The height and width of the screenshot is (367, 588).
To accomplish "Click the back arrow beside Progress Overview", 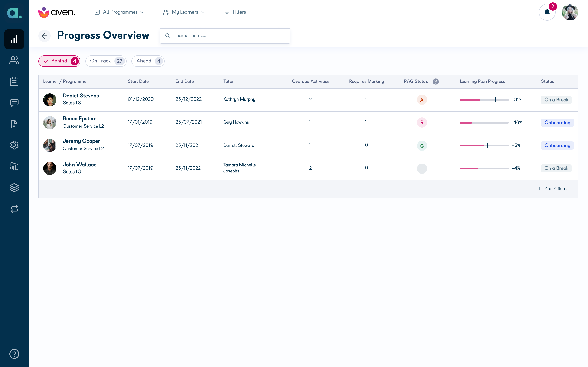I will click(45, 36).
